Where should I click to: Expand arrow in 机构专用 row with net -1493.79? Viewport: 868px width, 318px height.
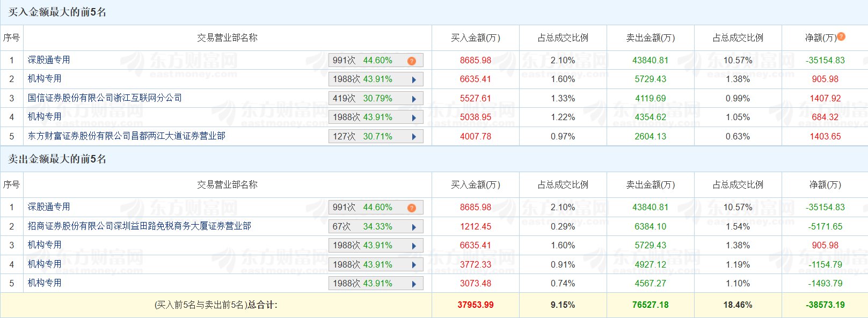(x=414, y=284)
